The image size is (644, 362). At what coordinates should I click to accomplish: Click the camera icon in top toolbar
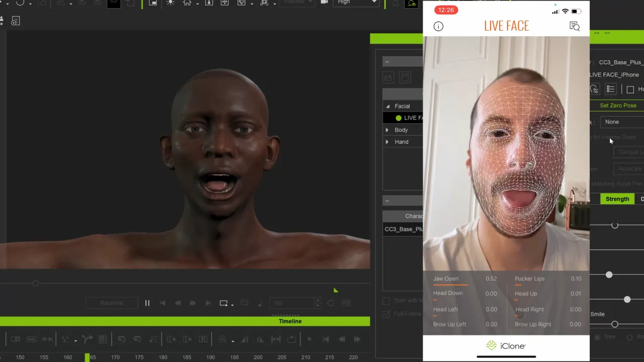pos(324,3)
